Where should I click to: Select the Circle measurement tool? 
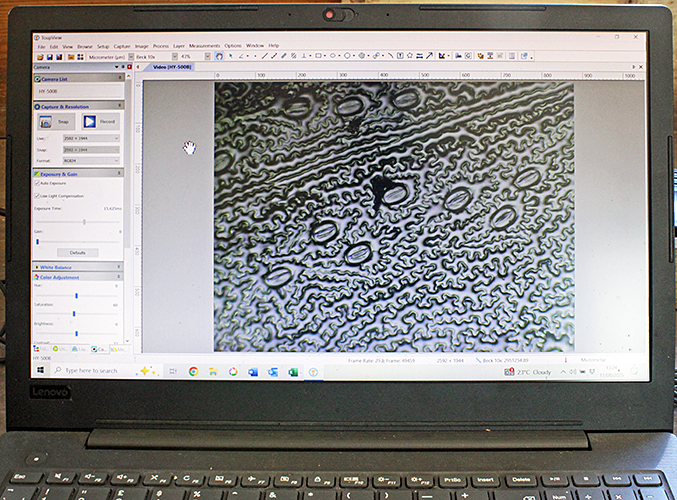click(347, 56)
